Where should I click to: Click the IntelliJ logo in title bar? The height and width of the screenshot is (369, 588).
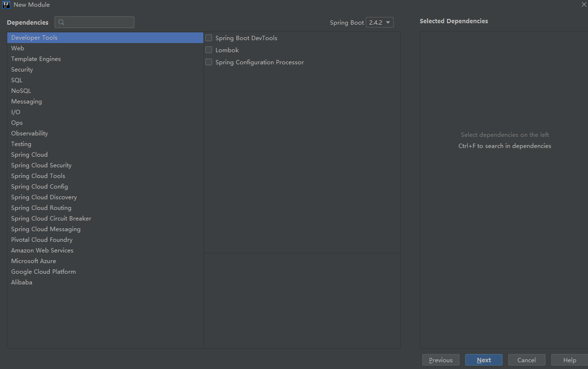click(x=6, y=5)
